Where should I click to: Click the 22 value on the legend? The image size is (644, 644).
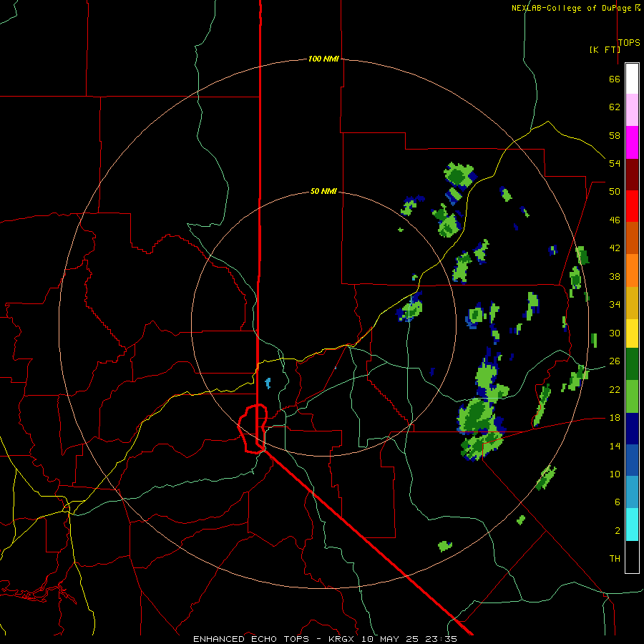coord(615,389)
